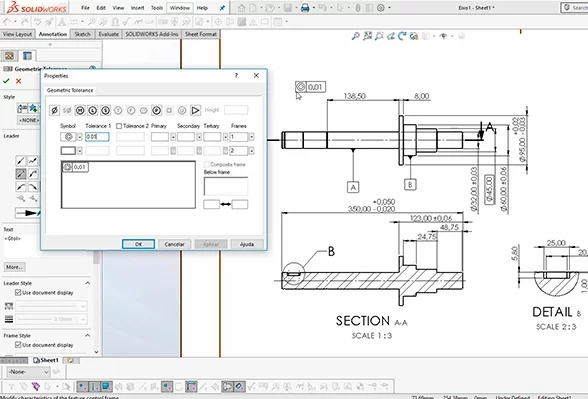Click the Tolerance 1 input field
The height and width of the screenshot is (399, 588).
97,137
